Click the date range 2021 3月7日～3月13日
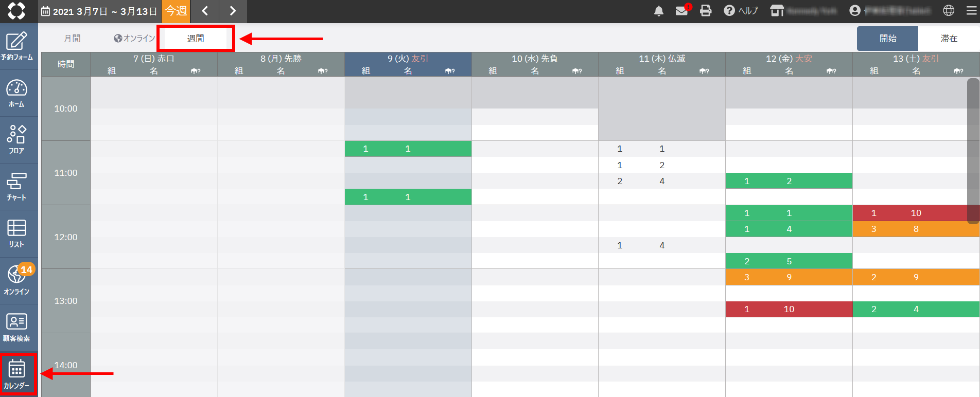This screenshot has height=397, width=980. click(105, 11)
